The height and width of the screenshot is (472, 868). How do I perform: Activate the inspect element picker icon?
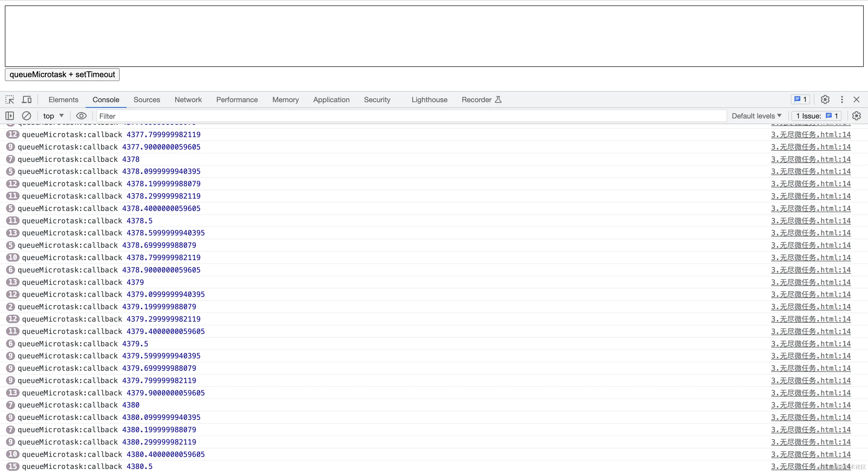[x=10, y=100]
